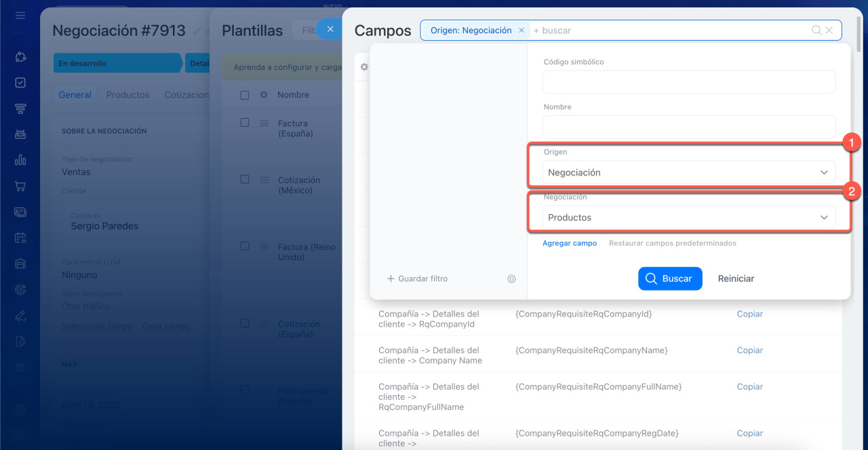Expand the Origen dropdown showing Negociación
Image resolution: width=868 pixels, height=450 pixels.
tap(688, 173)
